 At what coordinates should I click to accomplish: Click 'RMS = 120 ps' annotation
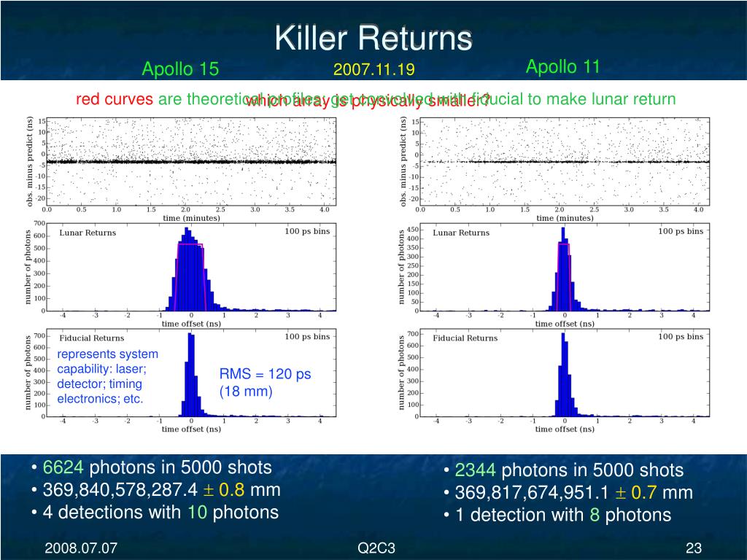click(265, 374)
